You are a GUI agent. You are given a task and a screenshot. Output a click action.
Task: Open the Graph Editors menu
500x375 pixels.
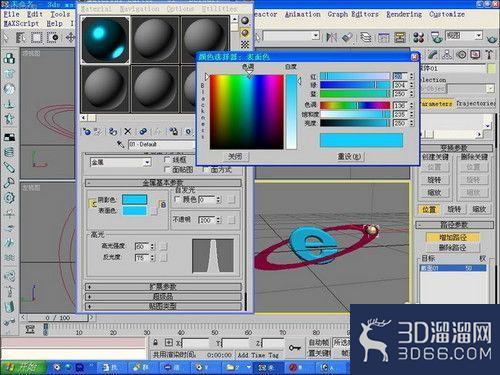pyautogui.click(x=353, y=14)
